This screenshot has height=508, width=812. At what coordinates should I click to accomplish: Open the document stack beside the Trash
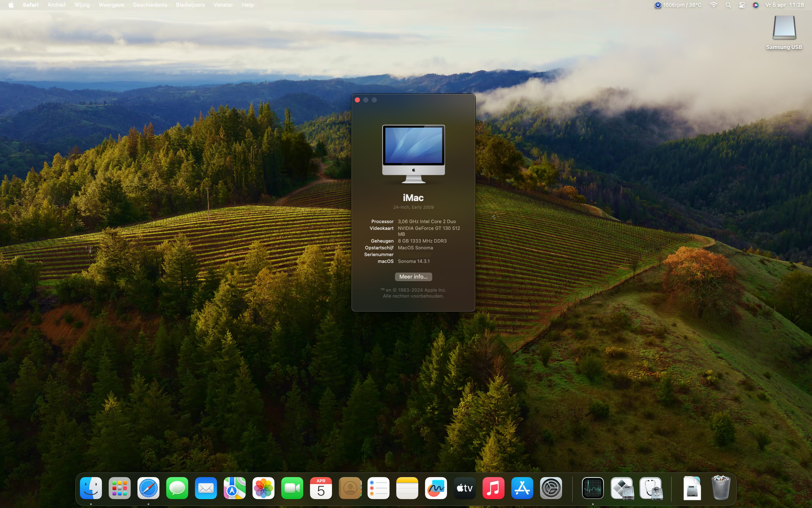[x=692, y=488]
